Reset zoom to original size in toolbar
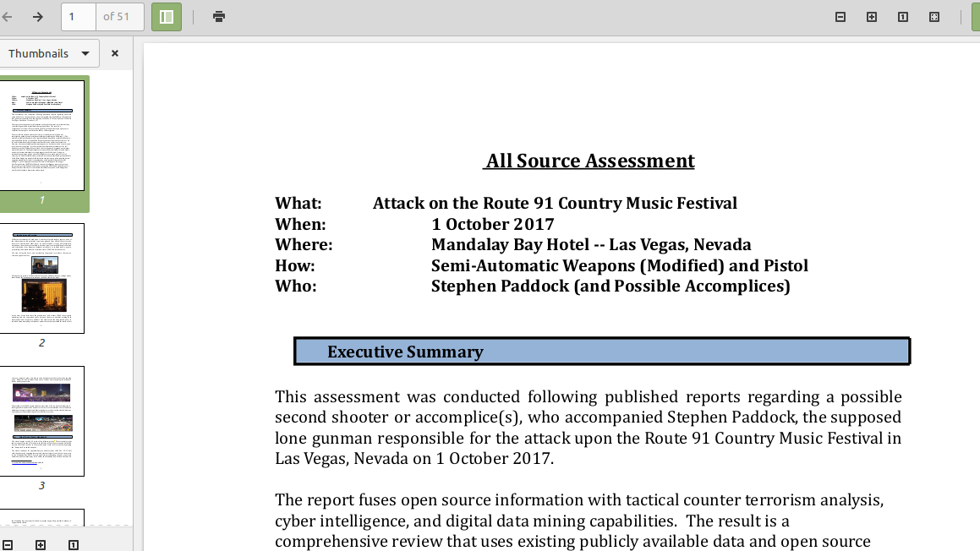This screenshot has height=551, width=980. pos(903,17)
